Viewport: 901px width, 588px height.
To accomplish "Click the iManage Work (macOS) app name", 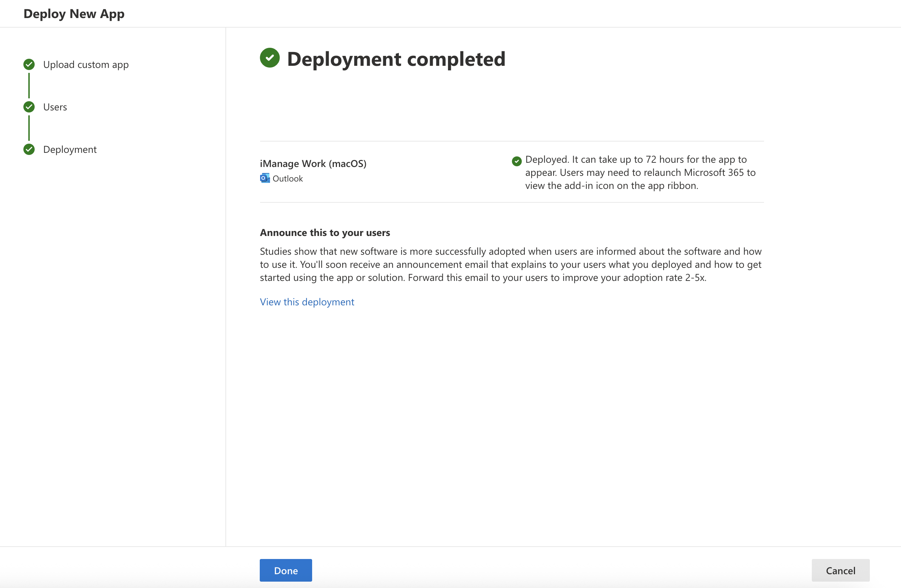I will (313, 163).
